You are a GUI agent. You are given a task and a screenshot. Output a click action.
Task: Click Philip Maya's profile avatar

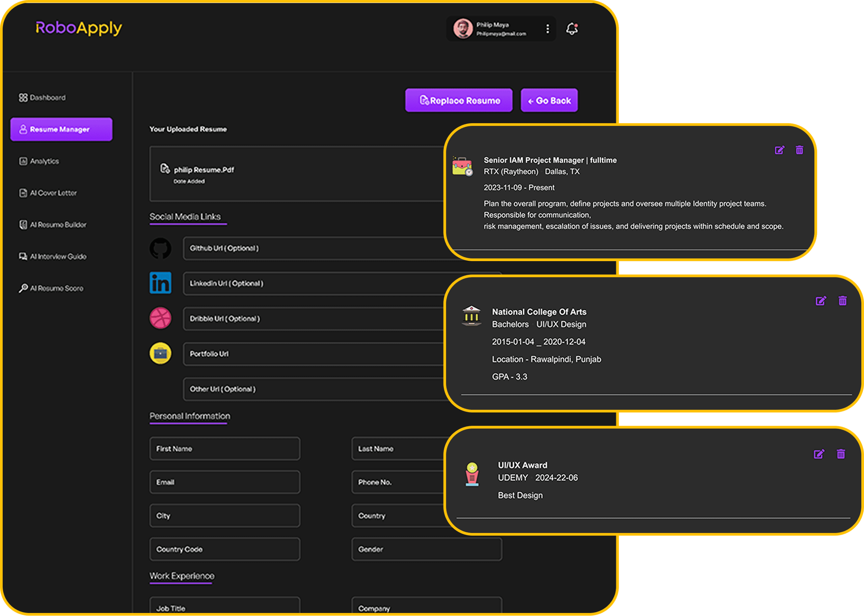(463, 28)
